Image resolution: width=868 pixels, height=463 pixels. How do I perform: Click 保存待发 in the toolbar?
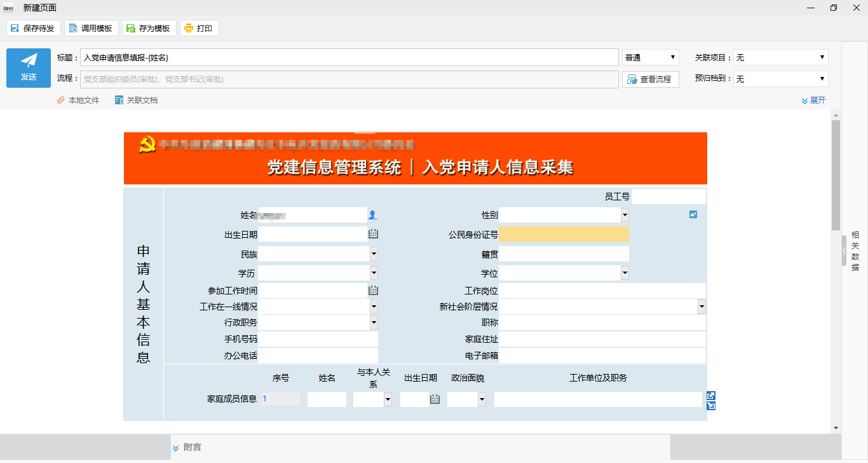[33, 29]
